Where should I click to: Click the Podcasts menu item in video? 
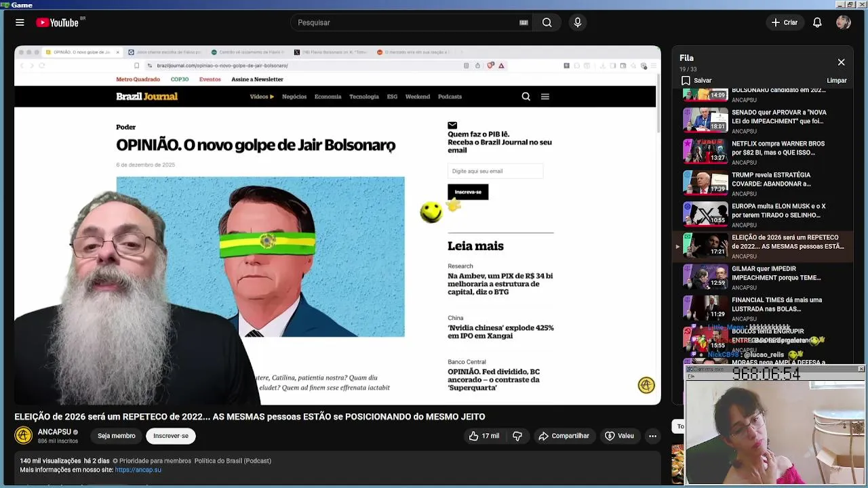click(450, 96)
